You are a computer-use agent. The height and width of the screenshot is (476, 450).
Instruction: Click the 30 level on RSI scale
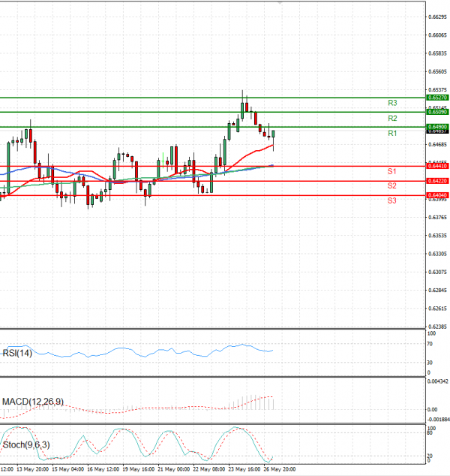(x=430, y=363)
